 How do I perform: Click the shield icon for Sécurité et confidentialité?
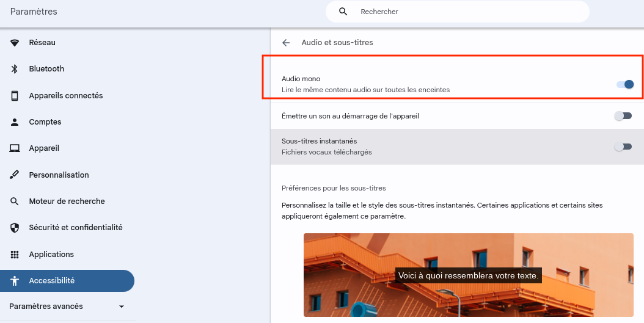(x=15, y=228)
